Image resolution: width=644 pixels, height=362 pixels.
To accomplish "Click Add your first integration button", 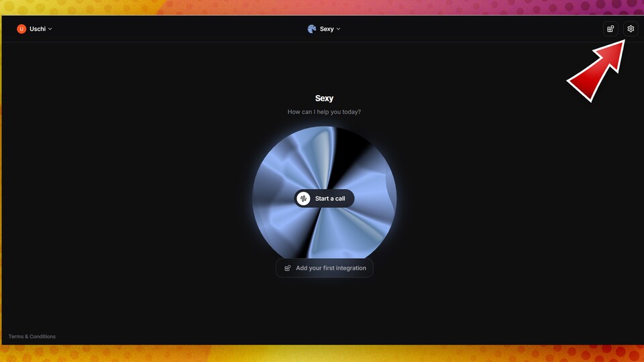I will [x=325, y=268].
